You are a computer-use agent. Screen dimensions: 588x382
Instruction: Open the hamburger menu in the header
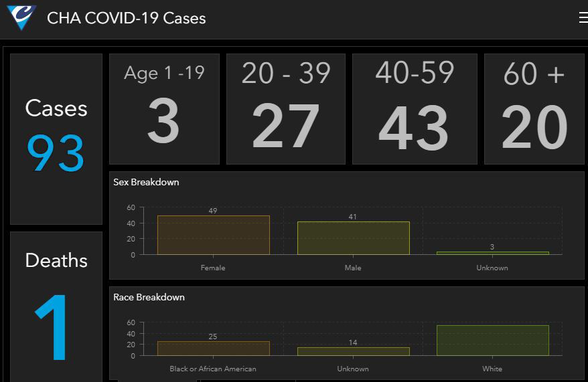point(583,18)
